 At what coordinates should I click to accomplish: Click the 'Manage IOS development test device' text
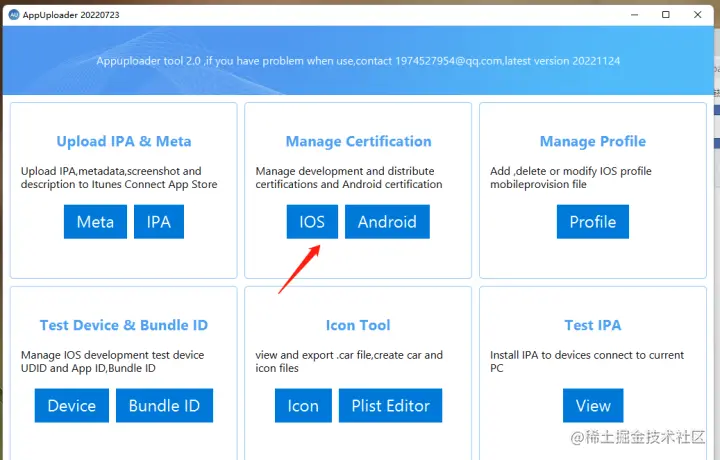pyautogui.click(x=112, y=361)
